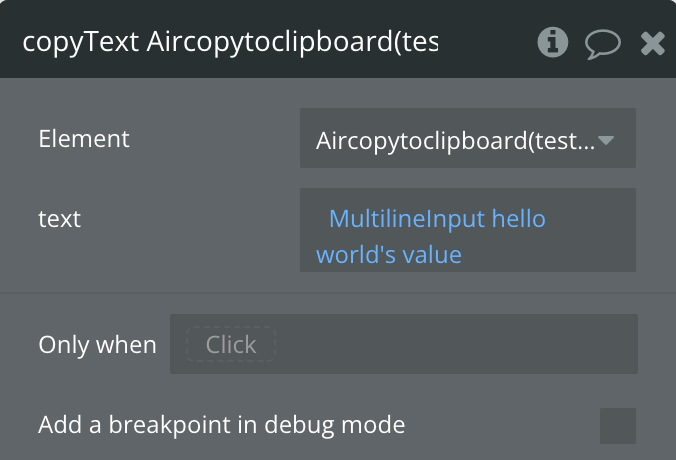This screenshot has width=676, height=460.
Task: Click "world's value" in the text field
Action: (389, 255)
